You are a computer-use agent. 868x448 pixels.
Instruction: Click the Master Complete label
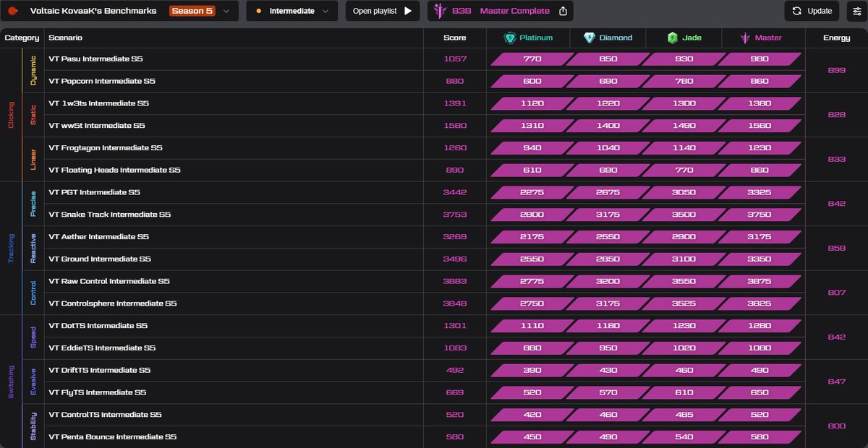514,12
